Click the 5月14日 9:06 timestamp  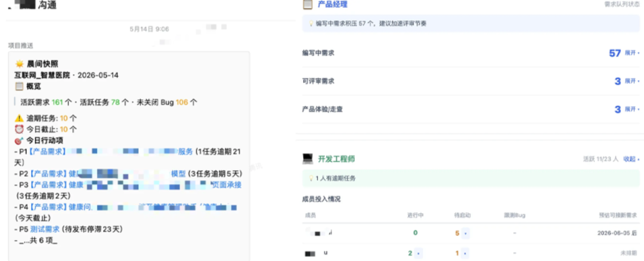point(149,29)
